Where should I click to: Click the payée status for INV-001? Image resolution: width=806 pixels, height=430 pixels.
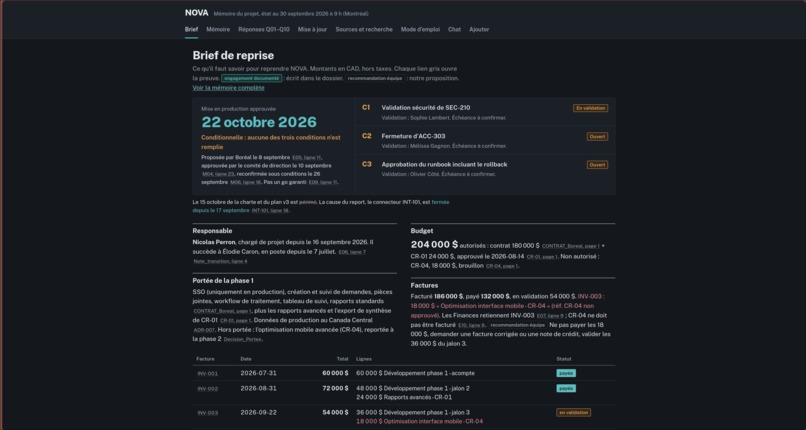[566, 373]
